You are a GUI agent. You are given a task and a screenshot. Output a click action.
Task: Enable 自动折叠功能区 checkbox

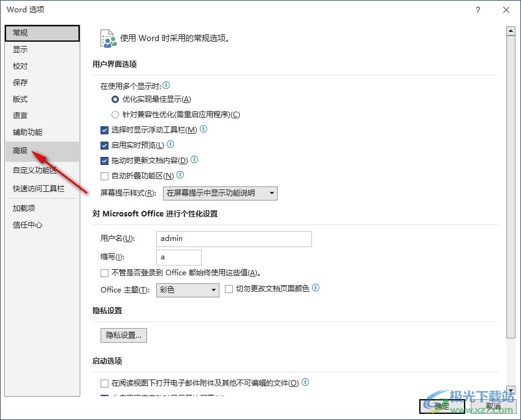click(104, 176)
